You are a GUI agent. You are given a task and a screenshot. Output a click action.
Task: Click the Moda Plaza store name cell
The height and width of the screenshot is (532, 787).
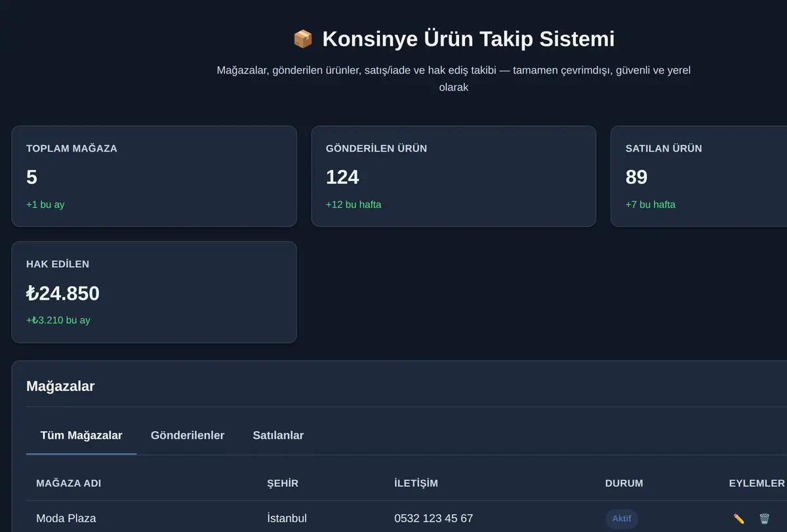(x=66, y=518)
